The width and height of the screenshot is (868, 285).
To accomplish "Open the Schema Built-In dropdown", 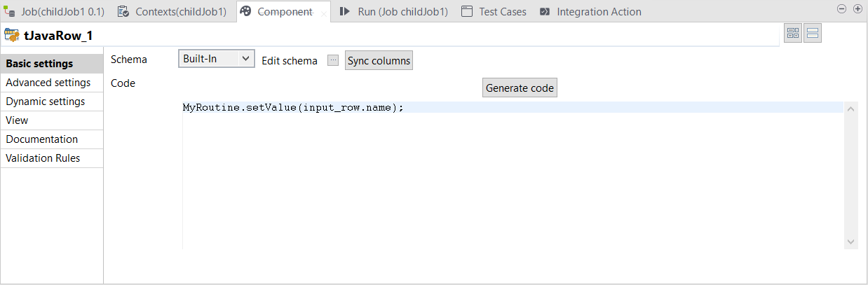I will 216,60.
